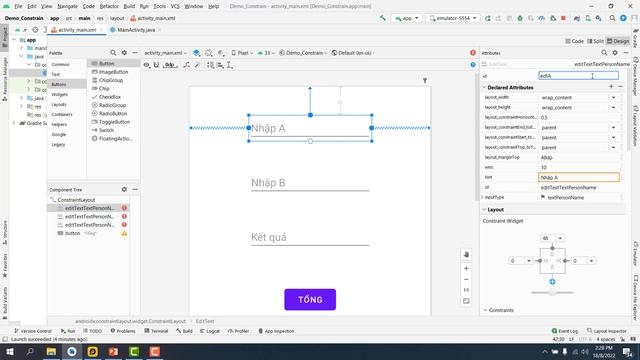Adjust the horizontal bias slider
Image resolution: width=640 pixels, height=360 pixels.
(552, 293)
